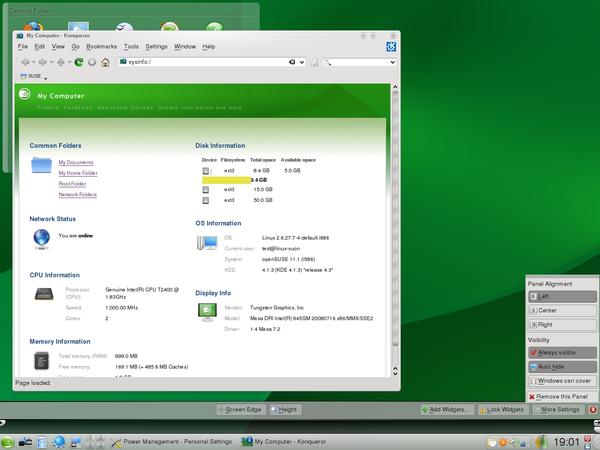
Task: Open the Root Folder link
Action: pyautogui.click(x=72, y=184)
